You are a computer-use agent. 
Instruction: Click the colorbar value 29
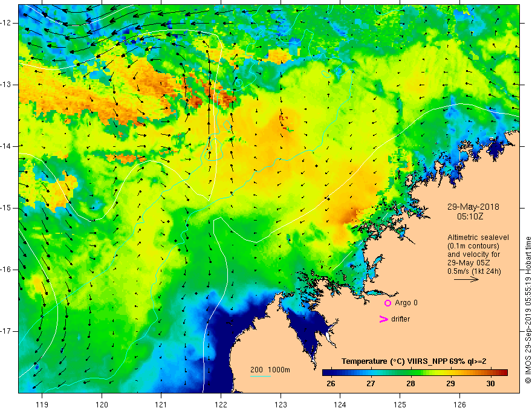point(450,384)
